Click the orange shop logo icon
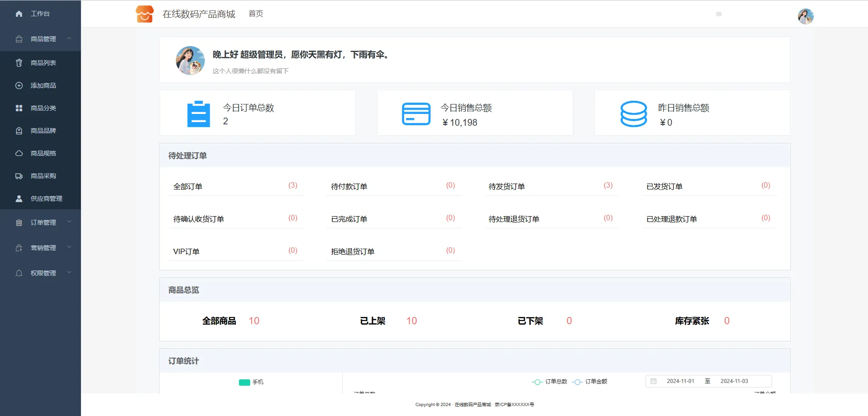 tap(145, 14)
